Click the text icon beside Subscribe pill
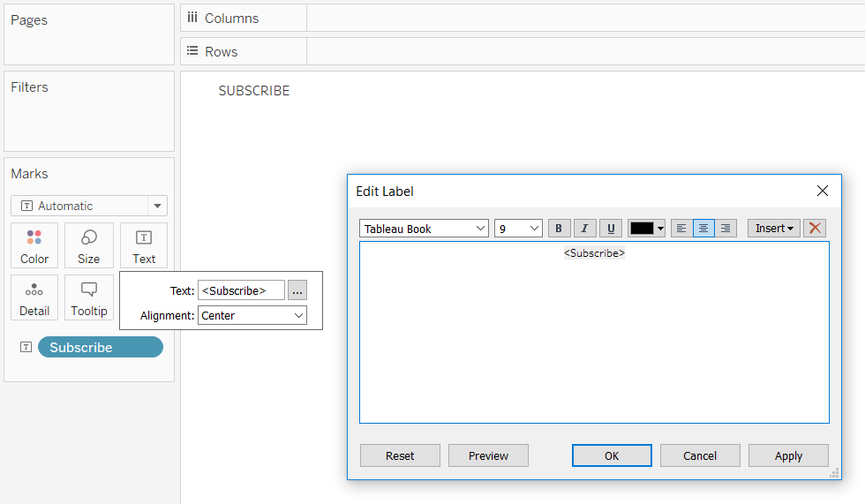 pyautogui.click(x=26, y=347)
